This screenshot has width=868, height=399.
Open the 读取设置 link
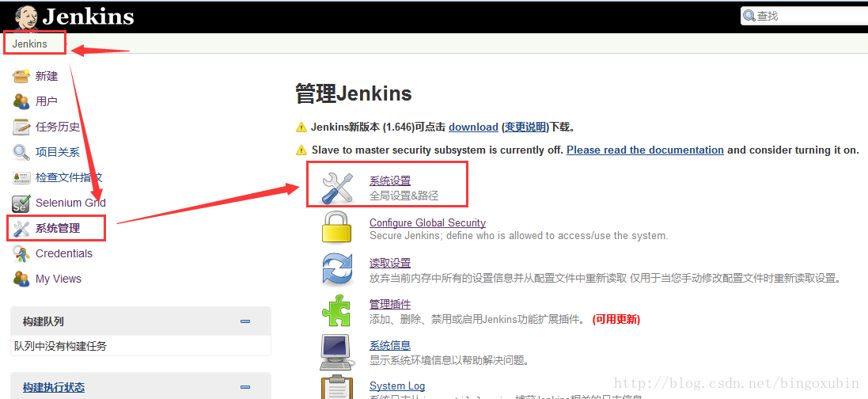tap(390, 263)
